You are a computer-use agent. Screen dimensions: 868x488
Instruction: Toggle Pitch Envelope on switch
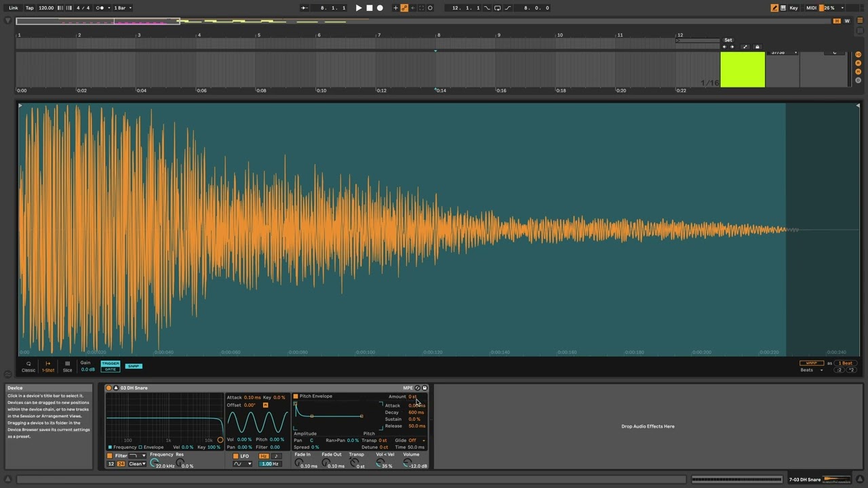tap(296, 396)
